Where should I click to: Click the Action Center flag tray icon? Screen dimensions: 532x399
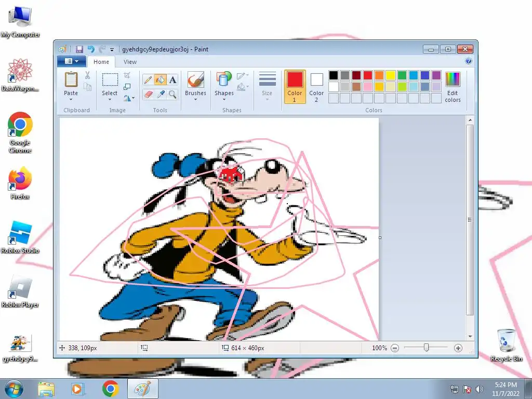point(467,389)
